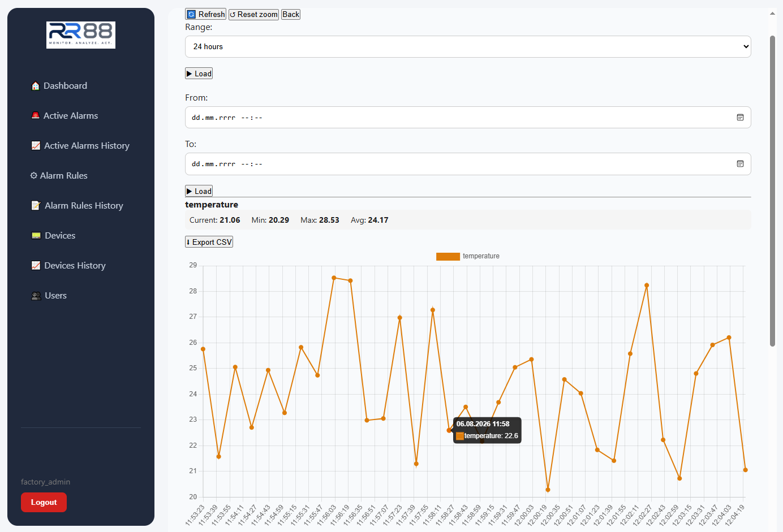783x532 pixels.
Task: Click the peak data point near 12:02:27
Action: coord(647,286)
